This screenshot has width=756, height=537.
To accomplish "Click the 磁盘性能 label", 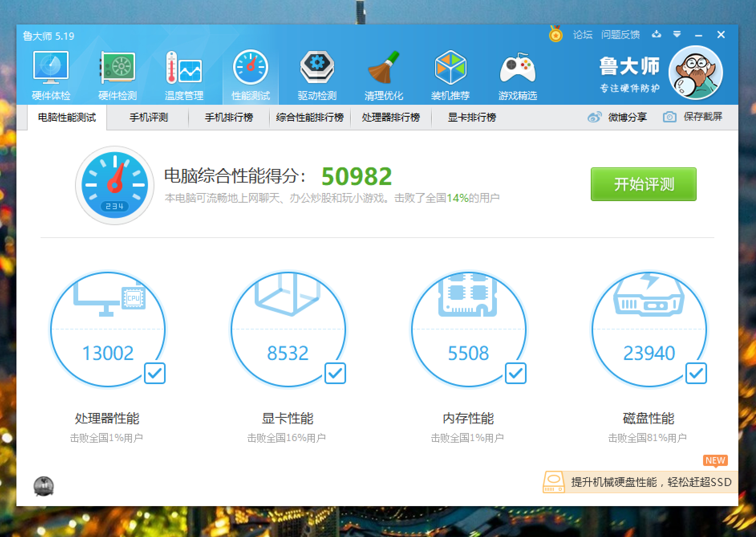I will [x=649, y=418].
